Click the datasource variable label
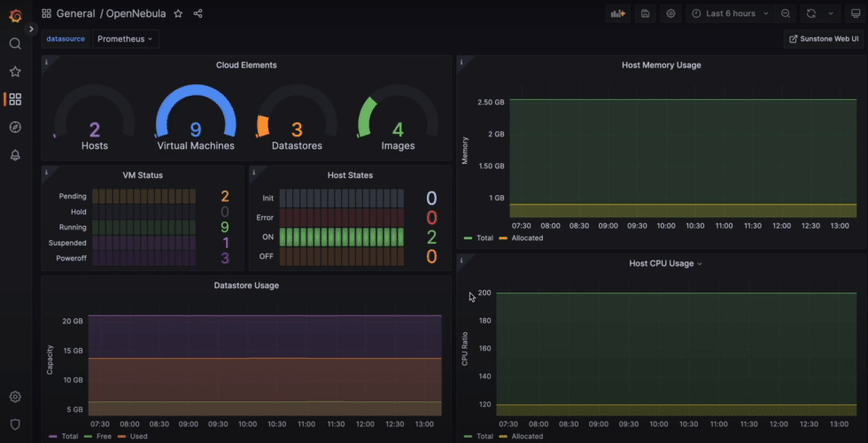 [x=66, y=39]
